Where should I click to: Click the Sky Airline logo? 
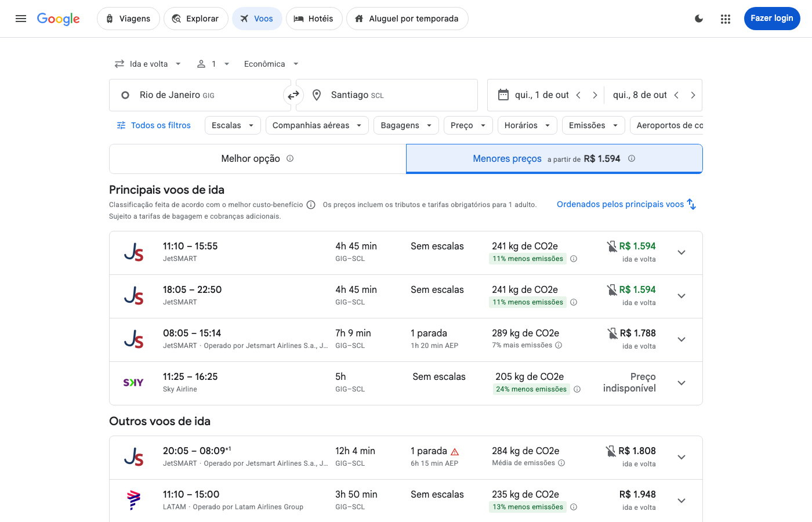pyautogui.click(x=133, y=383)
